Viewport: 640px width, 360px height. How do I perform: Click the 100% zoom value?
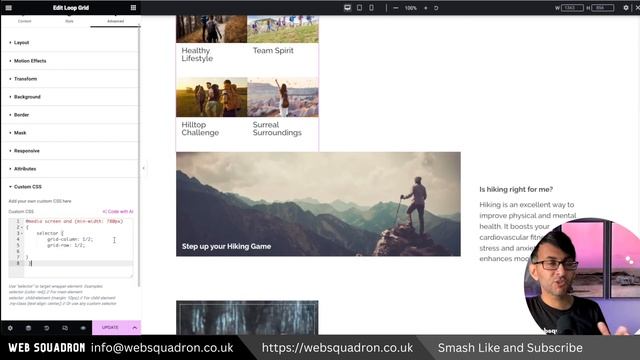point(411,8)
